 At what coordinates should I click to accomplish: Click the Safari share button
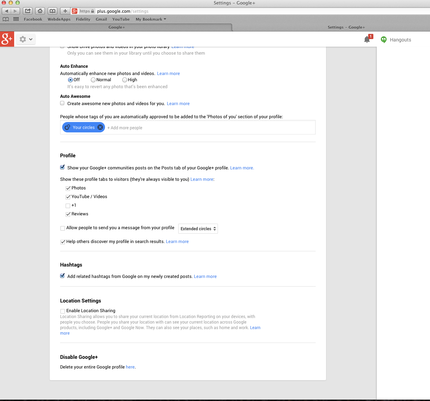[x=28, y=11]
